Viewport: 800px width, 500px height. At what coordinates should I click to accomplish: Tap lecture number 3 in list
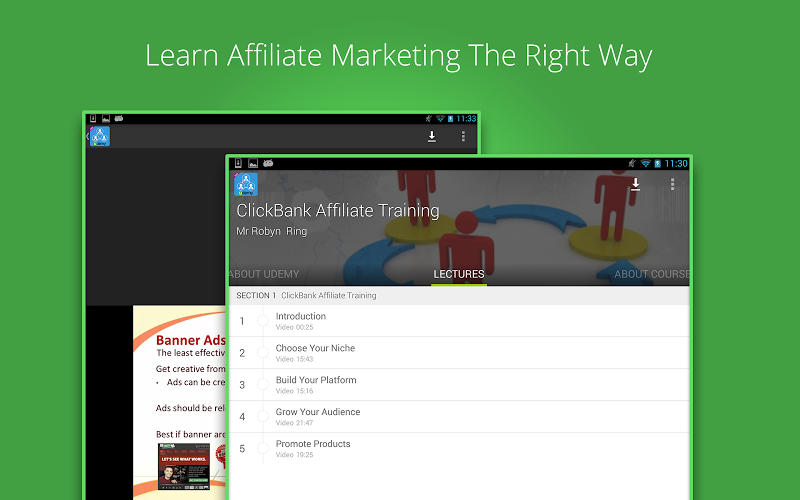coord(242,385)
